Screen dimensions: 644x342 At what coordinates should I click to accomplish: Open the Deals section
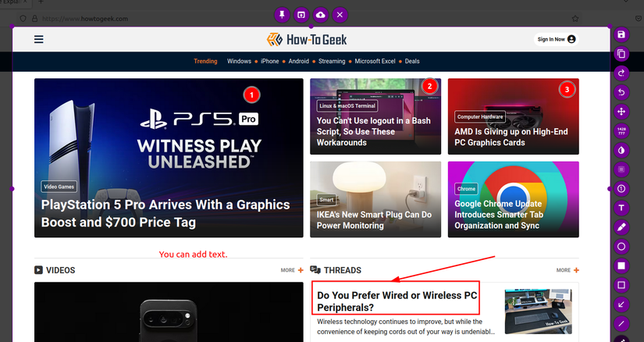coord(412,61)
